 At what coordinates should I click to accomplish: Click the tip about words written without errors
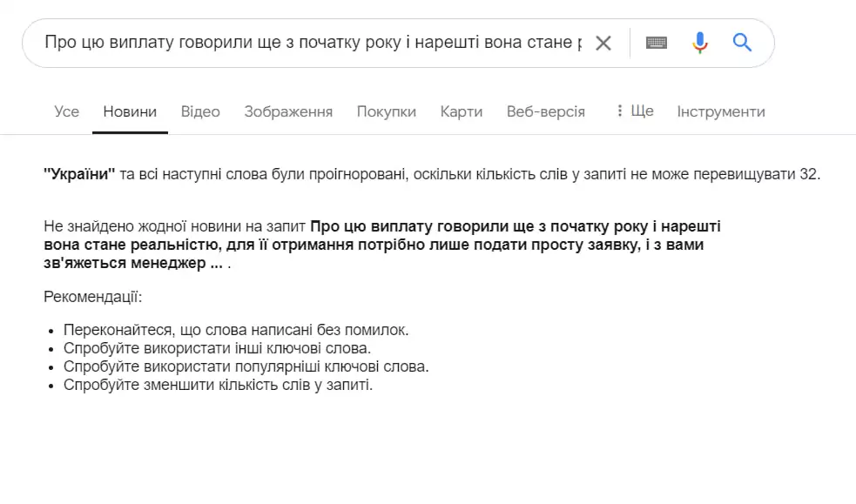236,330
